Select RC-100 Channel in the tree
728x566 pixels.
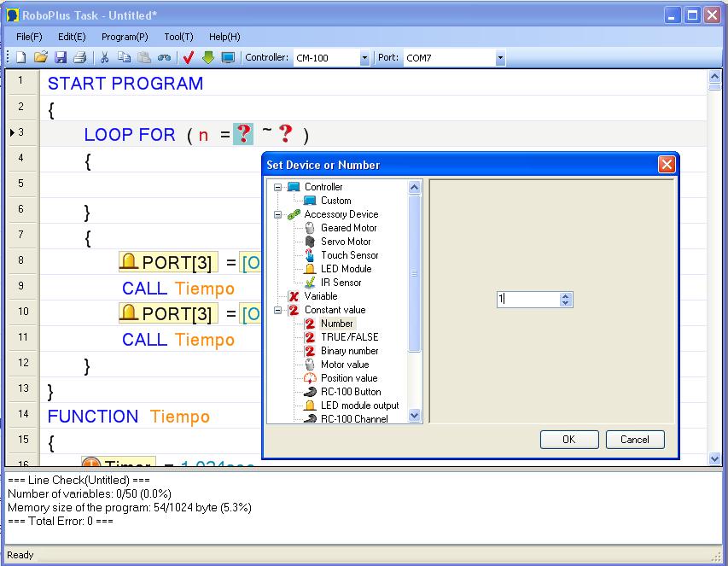click(354, 419)
